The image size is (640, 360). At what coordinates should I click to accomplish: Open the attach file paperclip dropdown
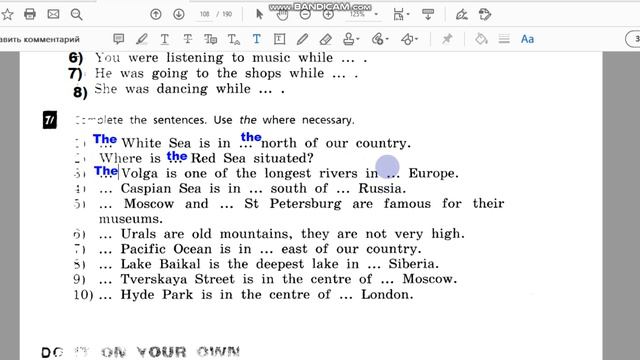pos(380,39)
